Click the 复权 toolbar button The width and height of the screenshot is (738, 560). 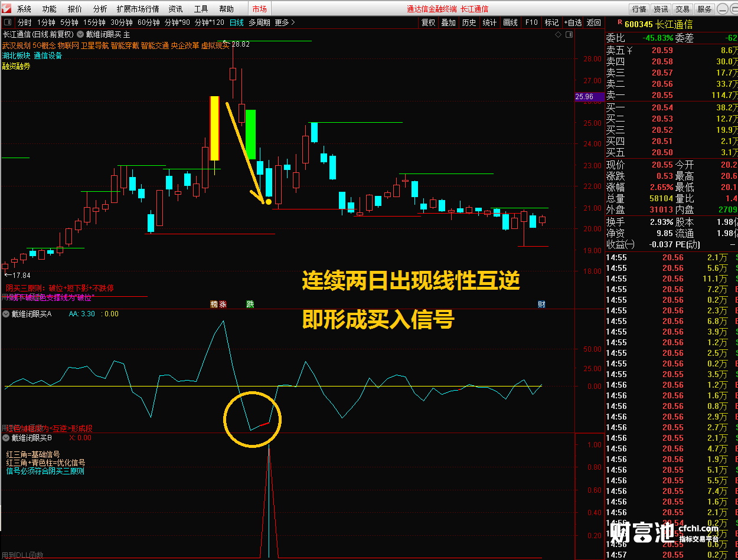click(x=428, y=22)
